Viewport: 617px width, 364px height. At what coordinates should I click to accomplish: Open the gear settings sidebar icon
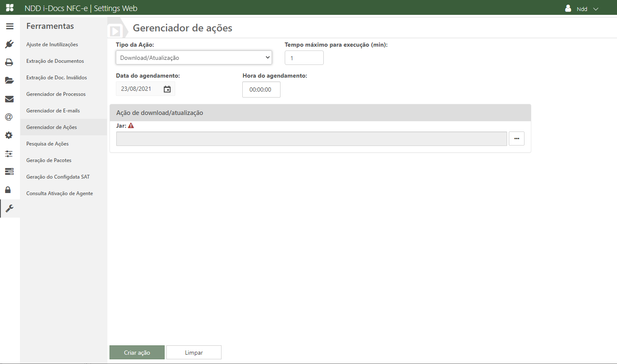pos(9,135)
